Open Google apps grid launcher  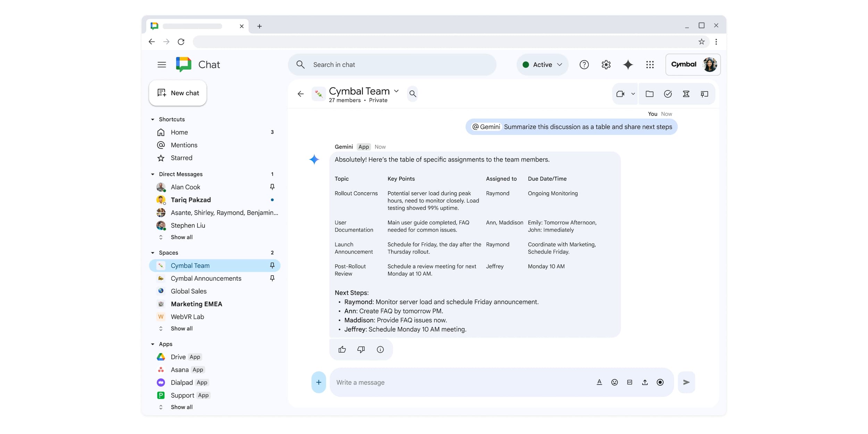pyautogui.click(x=650, y=65)
